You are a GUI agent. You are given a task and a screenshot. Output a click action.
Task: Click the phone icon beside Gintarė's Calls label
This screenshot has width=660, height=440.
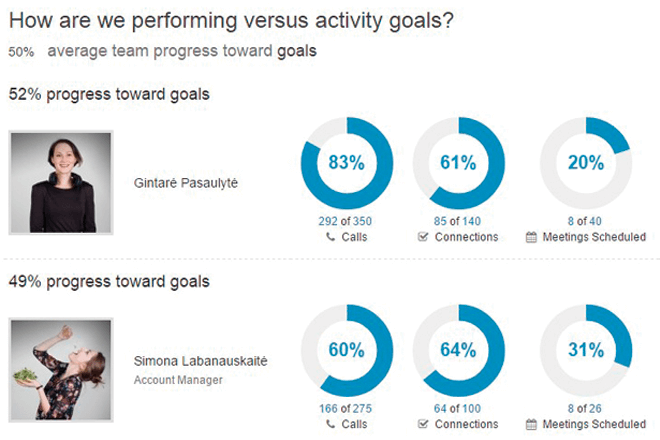point(331,237)
